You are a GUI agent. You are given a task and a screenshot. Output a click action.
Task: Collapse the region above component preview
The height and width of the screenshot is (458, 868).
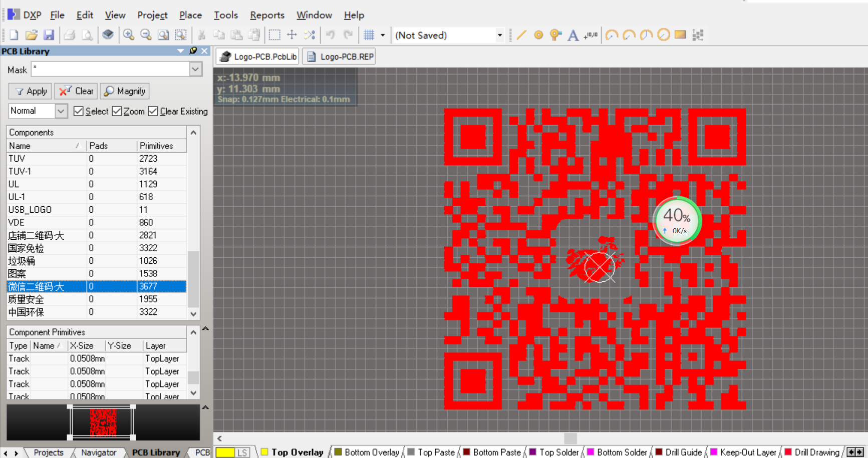click(205, 407)
